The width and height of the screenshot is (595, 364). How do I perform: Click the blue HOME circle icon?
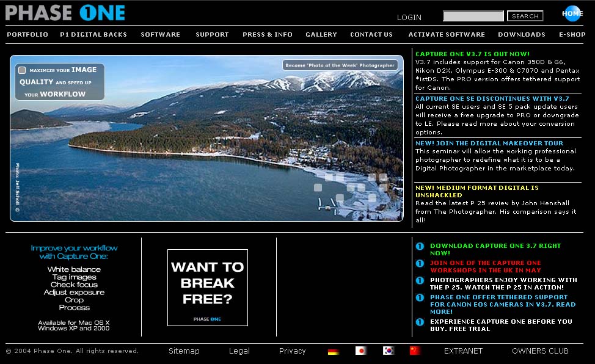coord(572,13)
